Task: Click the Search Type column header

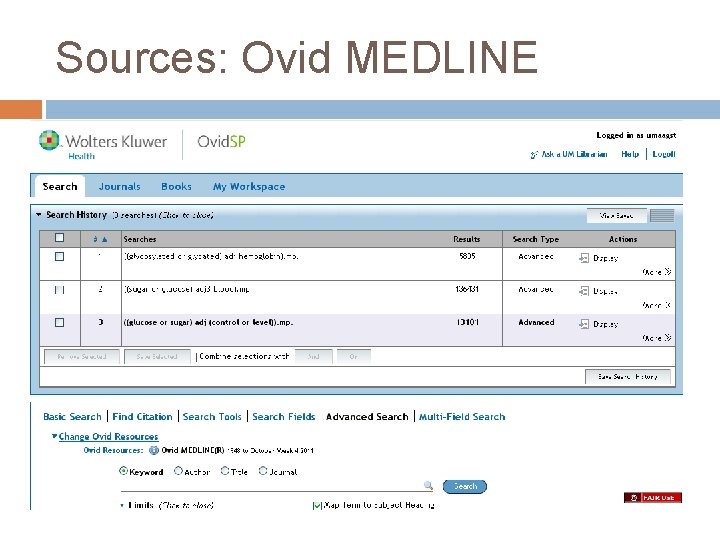Action: point(535,239)
